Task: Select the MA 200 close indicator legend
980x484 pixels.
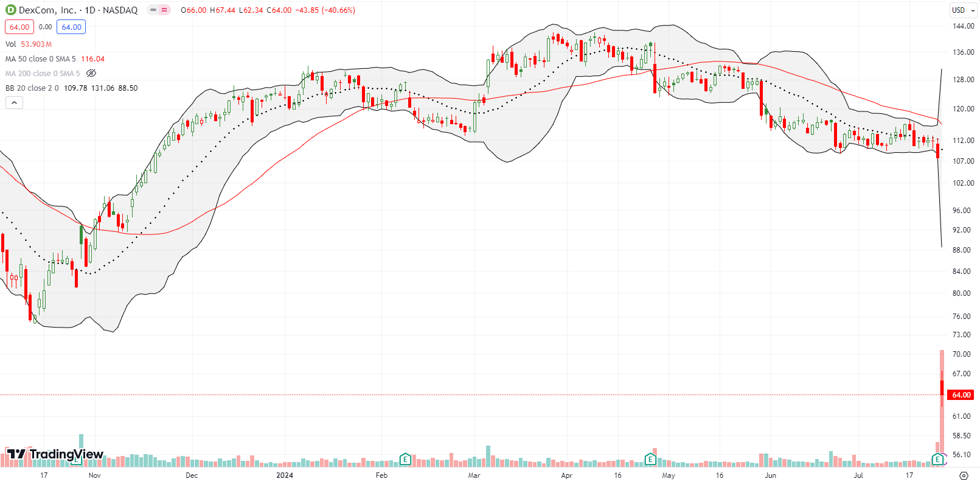Action: pos(43,74)
